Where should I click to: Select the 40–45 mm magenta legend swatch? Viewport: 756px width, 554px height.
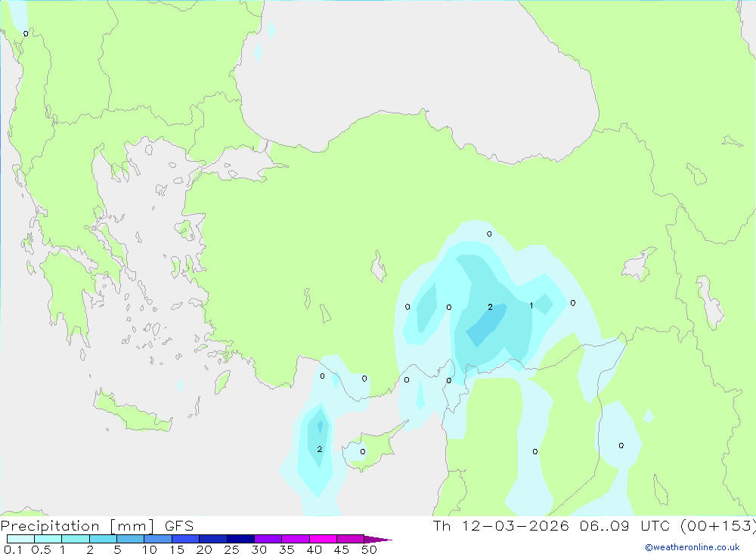click(323, 539)
